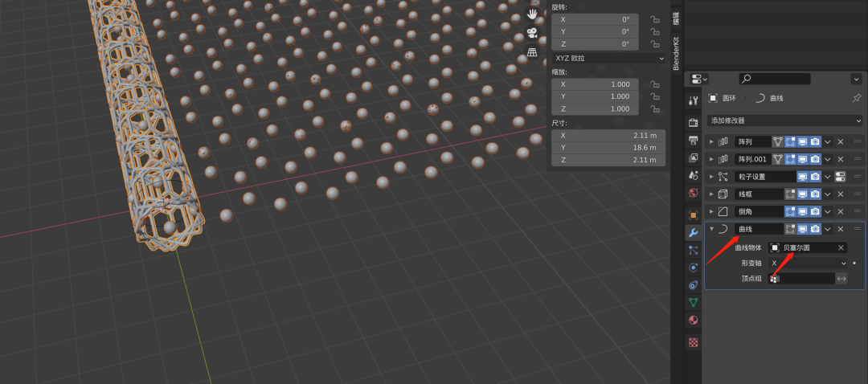Viewport: 868px width, 384px height.
Task: Toggle on-cage editing for 阵列 modifier
Action: coord(778,141)
